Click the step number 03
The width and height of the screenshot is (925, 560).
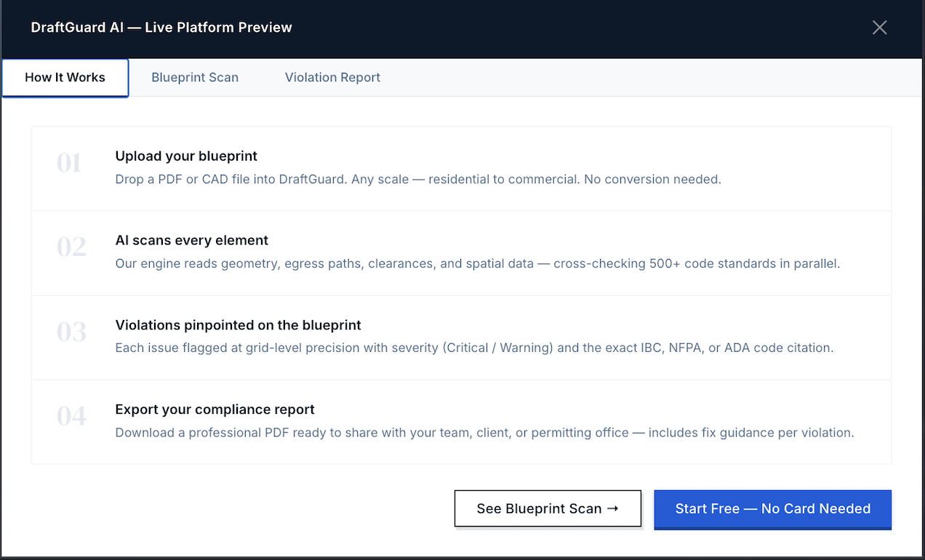tap(71, 332)
